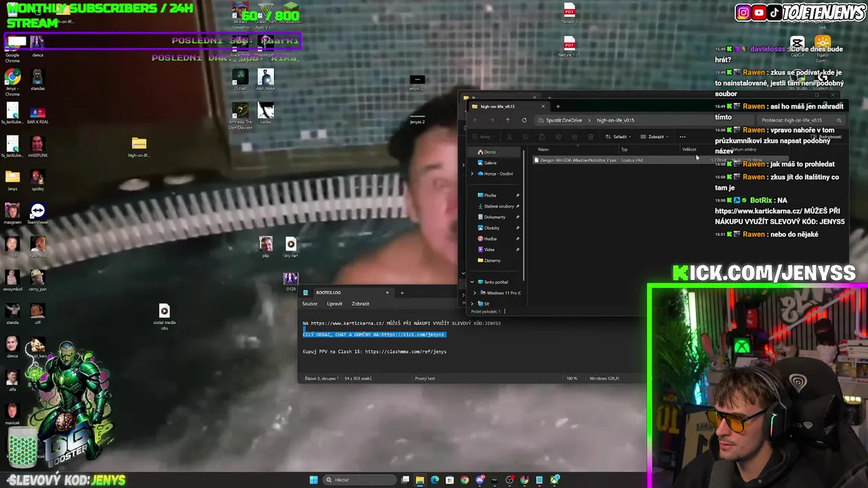The width and height of the screenshot is (868, 488).
Task: Click the delete trash icon in Explorer toolbar
Action: [591, 137]
